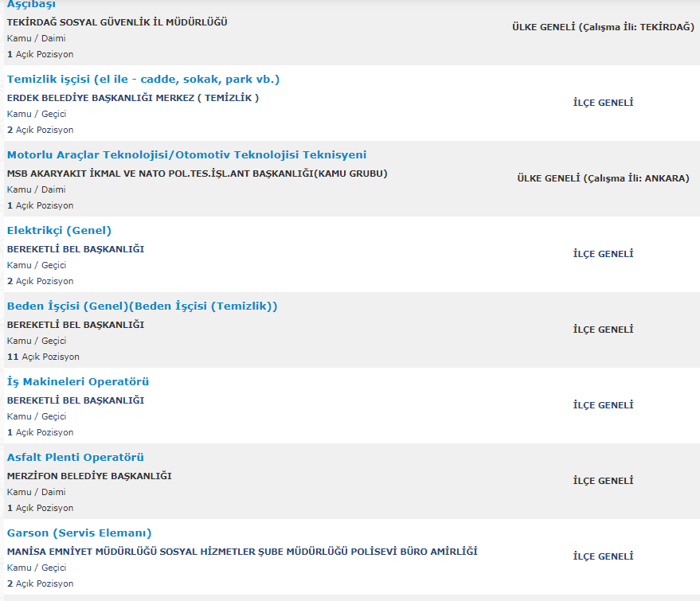Viewport: 700px width, 601px height.
Task: Click ÜLKE GENELİ (Çalışma İli: TEKİRDAĞ) label
Action: [x=603, y=27]
